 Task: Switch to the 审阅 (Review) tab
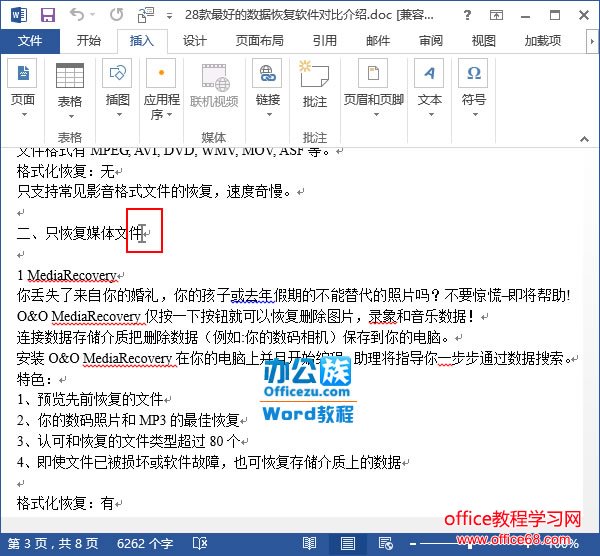coord(430,41)
